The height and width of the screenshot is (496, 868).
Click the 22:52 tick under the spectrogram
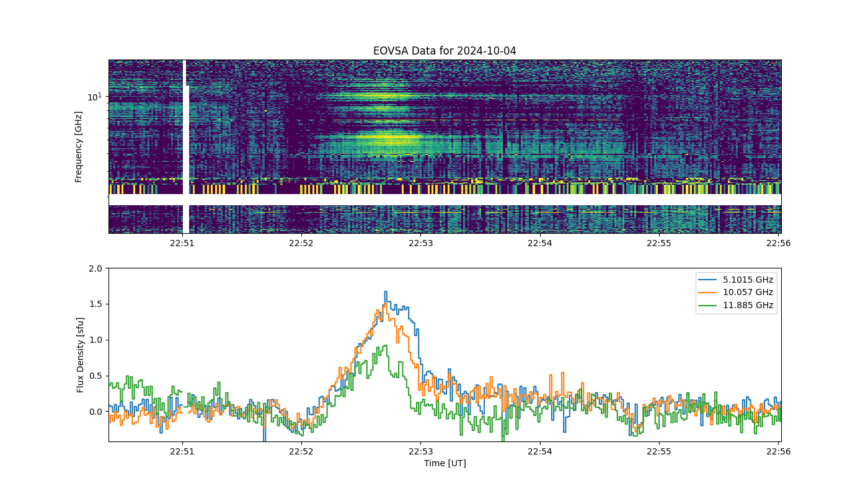click(x=301, y=243)
